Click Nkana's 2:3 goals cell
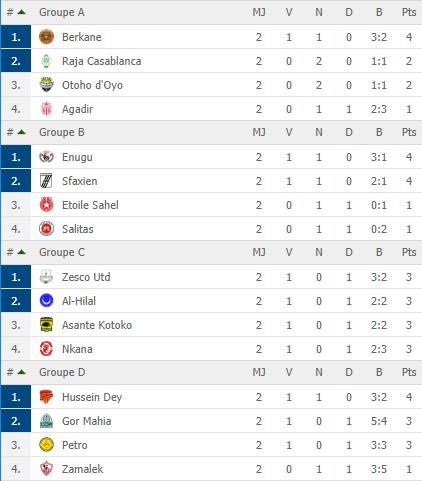Viewport: 422px width, 481px height. click(x=379, y=349)
